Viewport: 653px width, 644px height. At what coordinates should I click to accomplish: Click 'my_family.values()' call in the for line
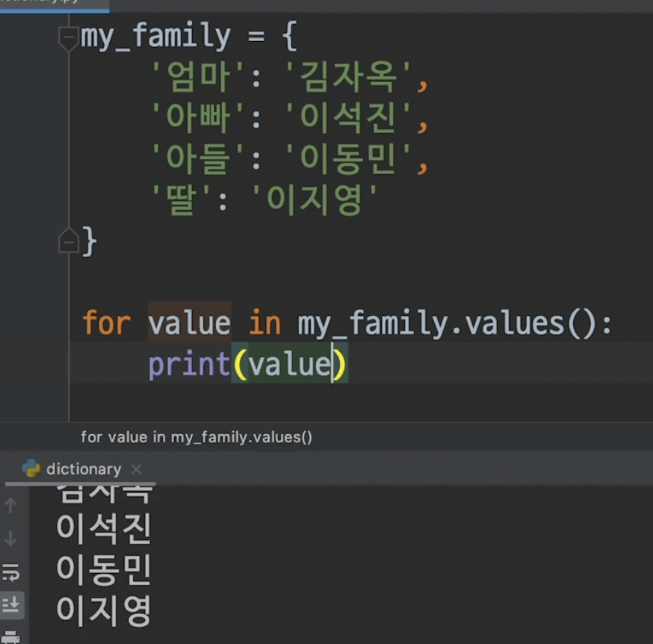448,324
